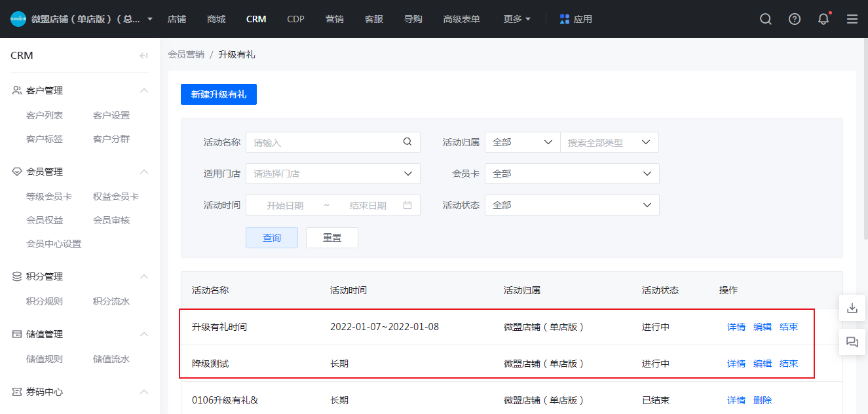The image size is (868, 414).
Task: Open the chat feedback icon on right edge
Action: click(852, 342)
